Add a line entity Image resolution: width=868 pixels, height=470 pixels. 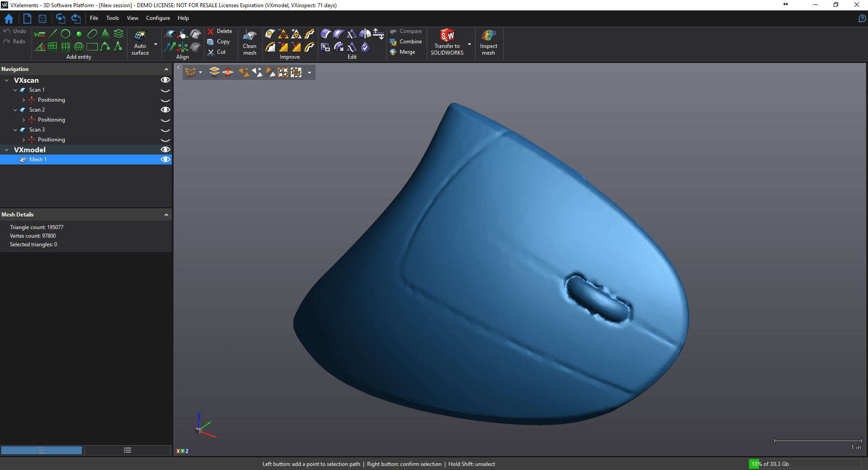(53, 34)
